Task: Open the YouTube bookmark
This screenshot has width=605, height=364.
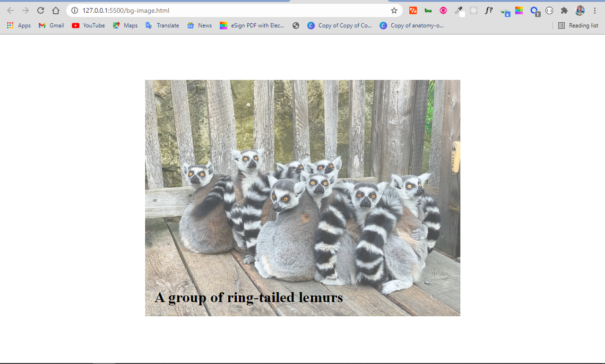Action: pyautogui.click(x=88, y=26)
